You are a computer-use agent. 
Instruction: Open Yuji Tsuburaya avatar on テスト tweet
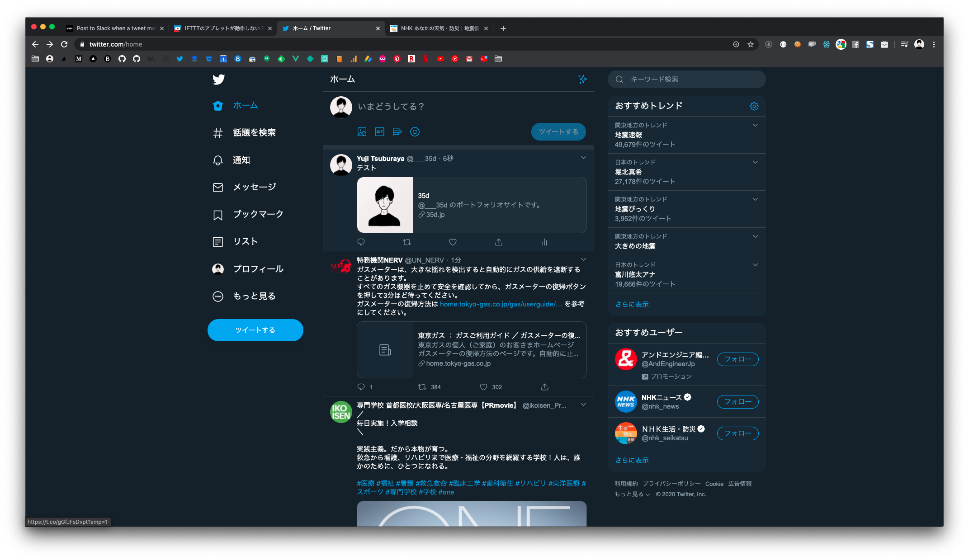click(x=341, y=165)
